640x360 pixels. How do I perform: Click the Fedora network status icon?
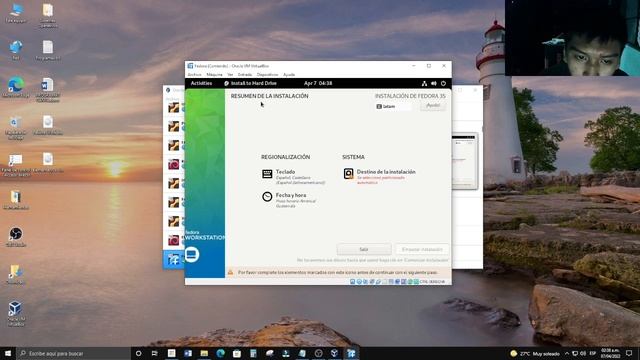(x=424, y=83)
